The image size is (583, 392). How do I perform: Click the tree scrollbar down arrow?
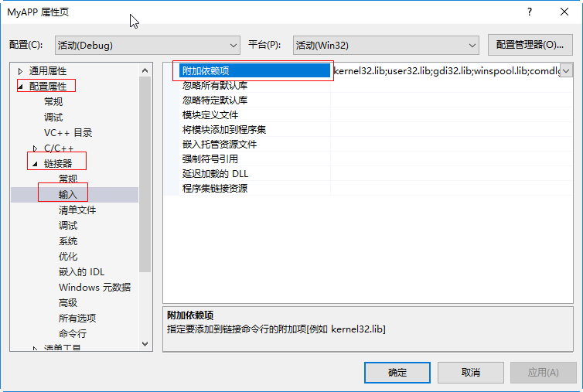click(x=145, y=344)
